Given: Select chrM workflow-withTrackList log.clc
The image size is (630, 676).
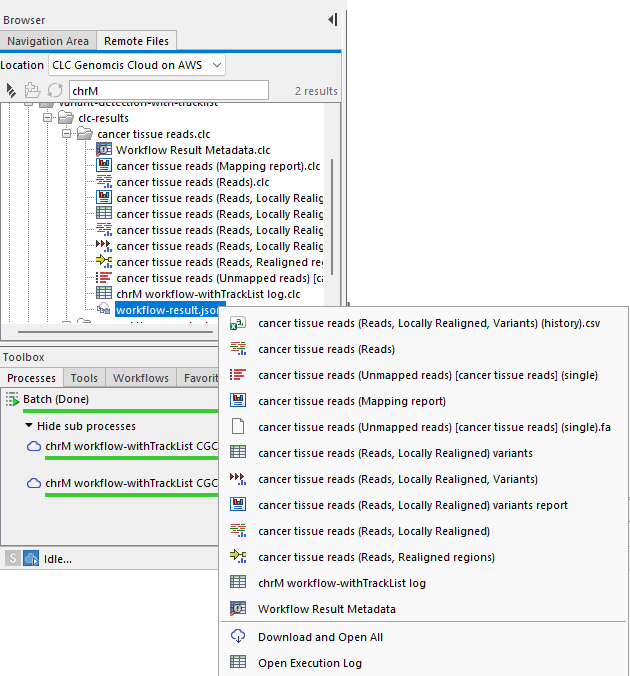Looking at the screenshot, I should (x=208, y=294).
